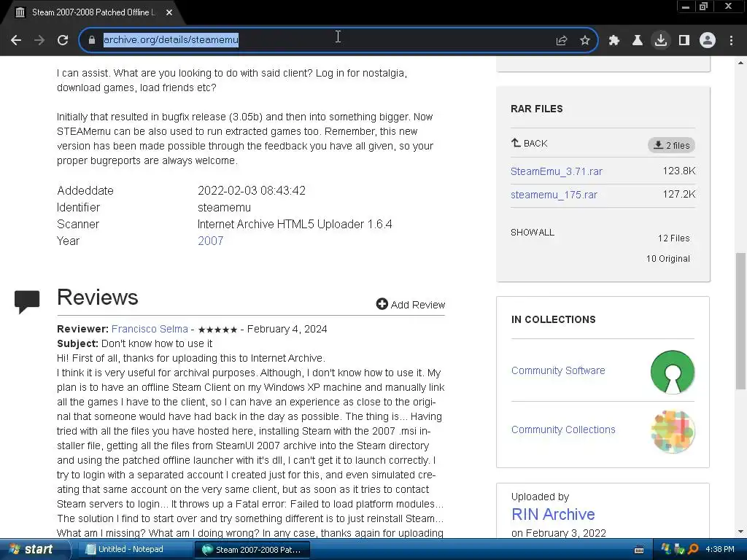The width and height of the screenshot is (747, 560).
Task: Click the magnifier tray icon
Action: click(693, 550)
